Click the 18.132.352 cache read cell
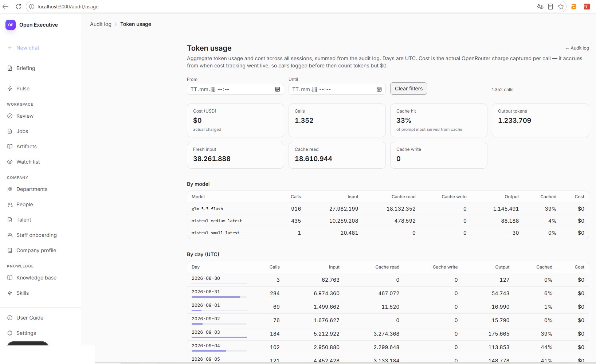 pyautogui.click(x=401, y=209)
